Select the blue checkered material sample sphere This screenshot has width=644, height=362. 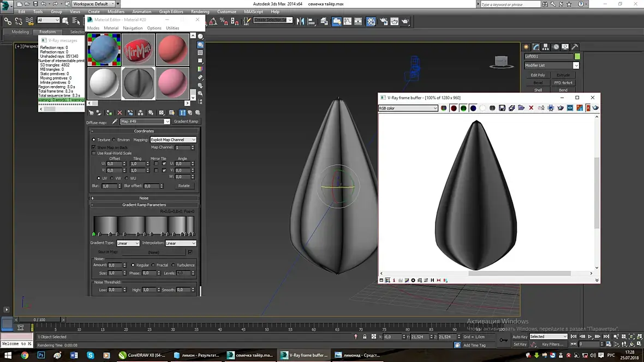(x=104, y=50)
